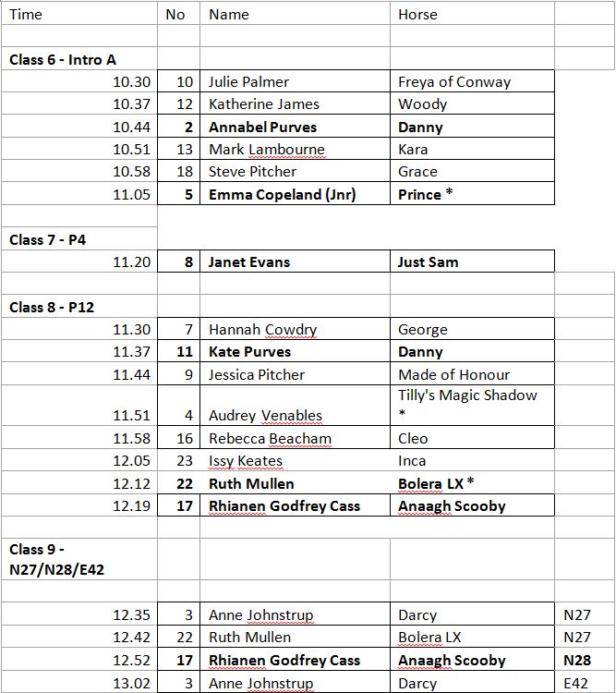Click the Made of Honour horse cell
This screenshot has height=693, width=616.
coord(453,374)
